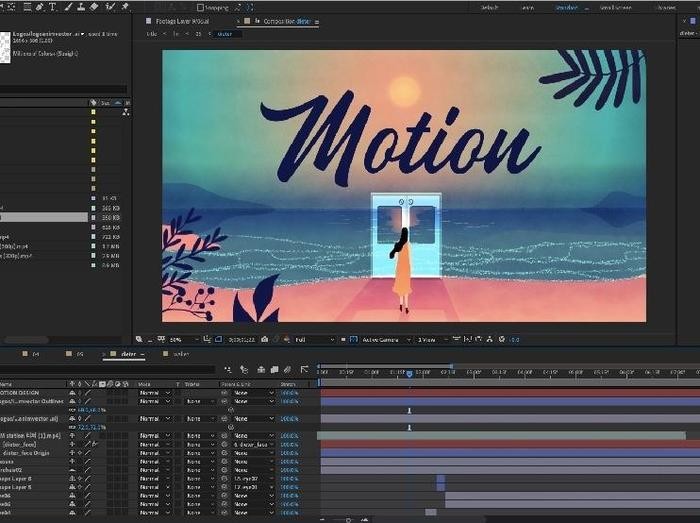Take a snapshot with the camera icon

tap(265, 340)
